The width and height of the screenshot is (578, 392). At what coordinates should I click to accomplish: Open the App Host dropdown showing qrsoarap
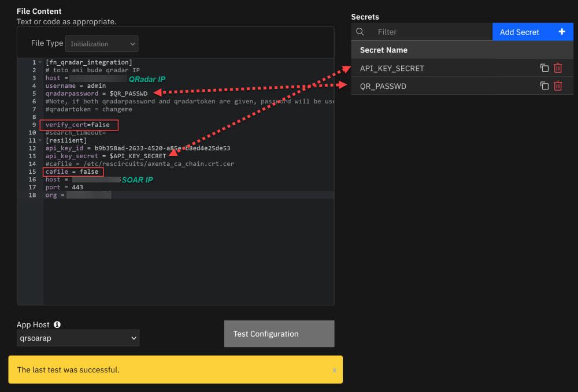(x=77, y=338)
